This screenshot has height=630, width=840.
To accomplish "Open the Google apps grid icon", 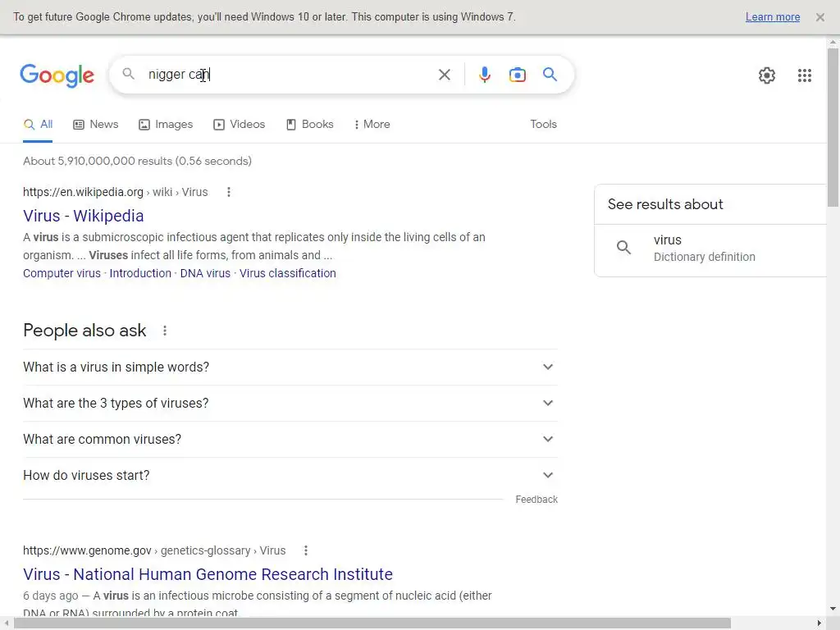I will coord(804,75).
